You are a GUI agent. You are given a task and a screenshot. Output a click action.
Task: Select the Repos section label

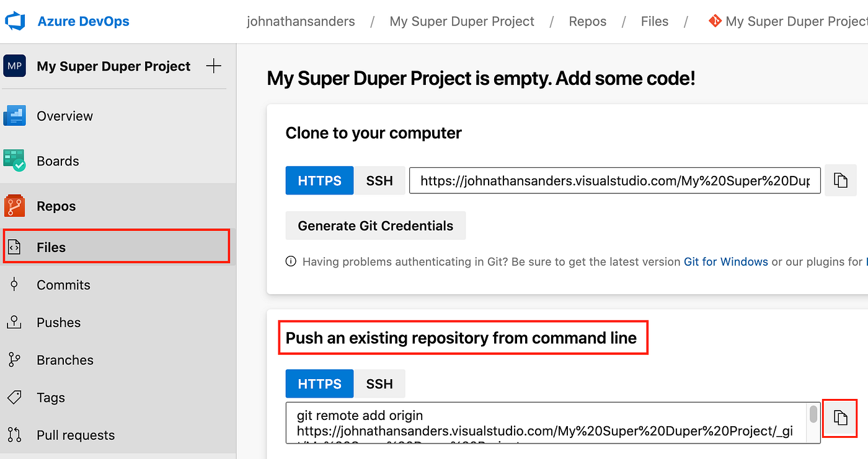[56, 206]
